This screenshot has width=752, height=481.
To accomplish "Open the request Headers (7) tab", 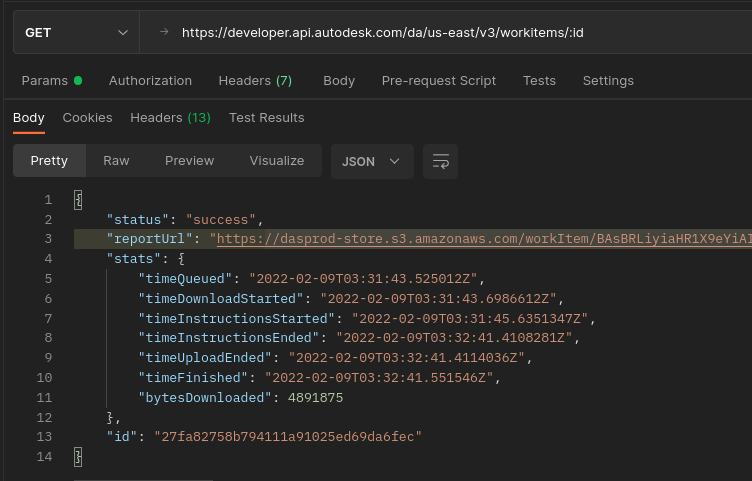I will coord(255,81).
